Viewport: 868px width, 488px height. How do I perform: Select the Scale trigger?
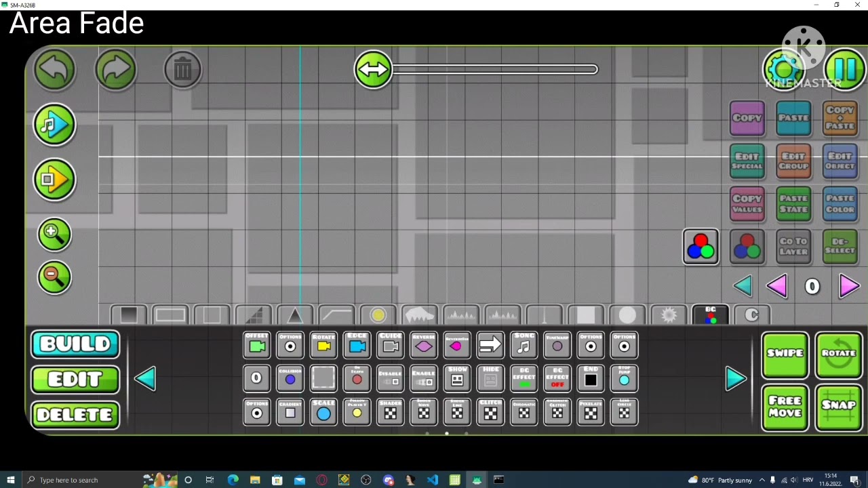323,412
